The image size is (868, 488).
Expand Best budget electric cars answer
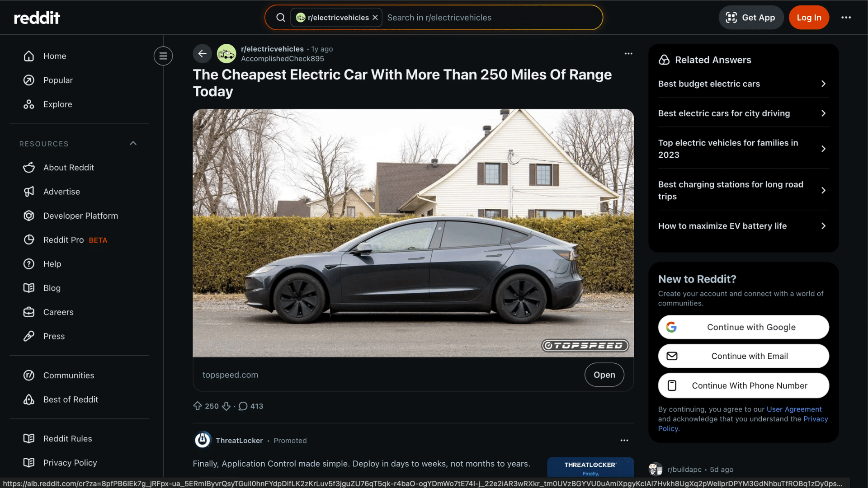tap(743, 84)
